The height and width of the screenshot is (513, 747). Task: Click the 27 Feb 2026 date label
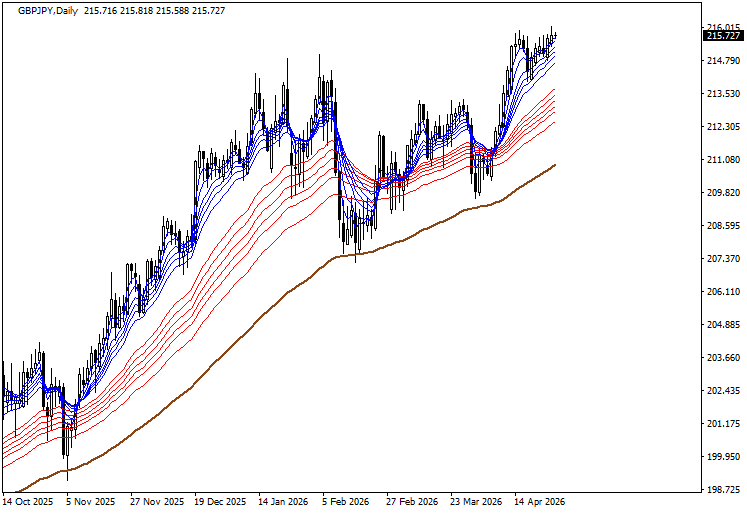pyautogui.click(x=412, y=502)
